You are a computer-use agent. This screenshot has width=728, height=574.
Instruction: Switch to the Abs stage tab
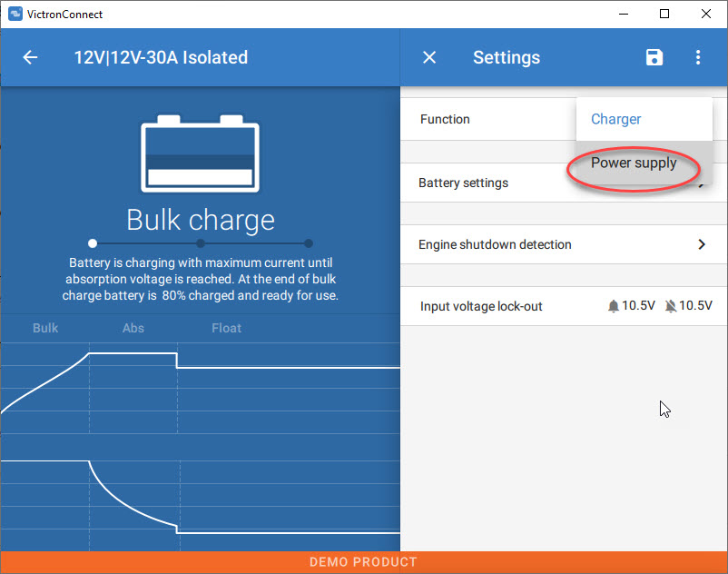[133, 328]
